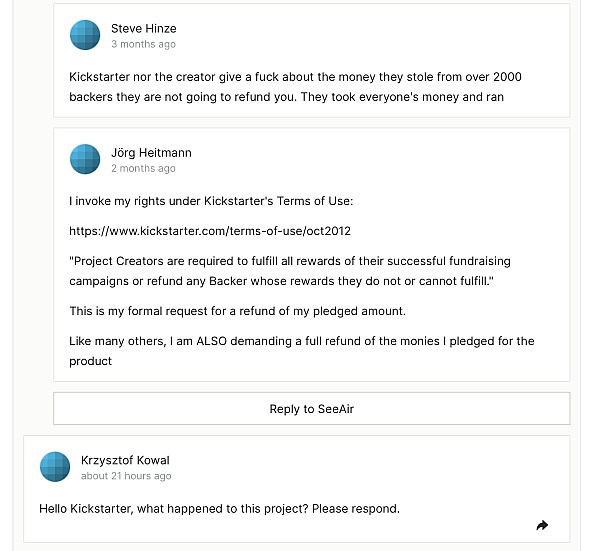
Task: Open the kickstarter.com terms-of-use URL
Action: click(x=210, y=231)
